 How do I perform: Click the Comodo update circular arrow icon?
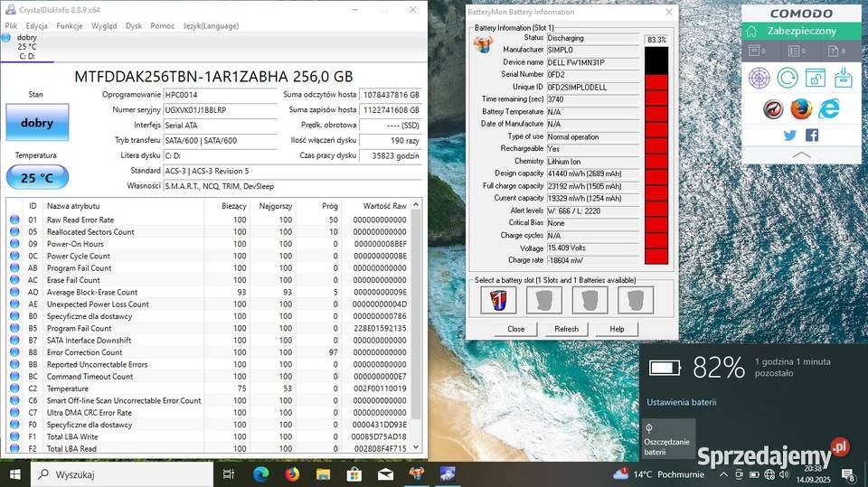click(788, 79)
